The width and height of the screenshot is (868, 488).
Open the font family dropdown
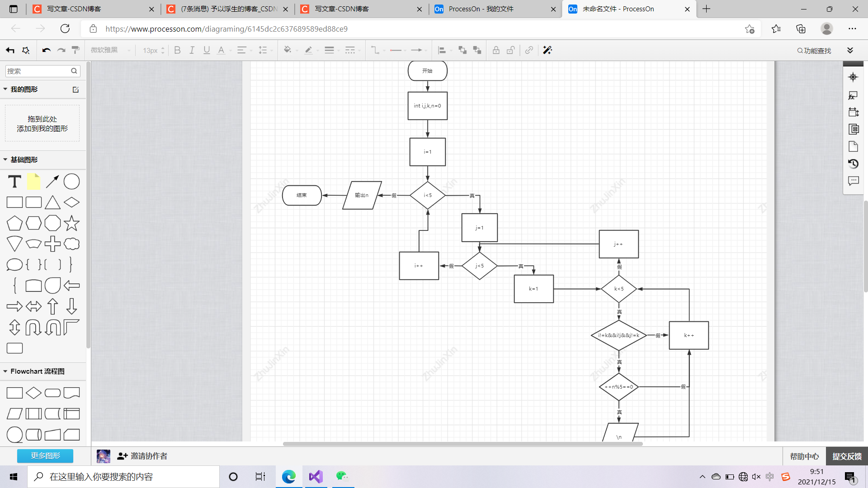110,50
